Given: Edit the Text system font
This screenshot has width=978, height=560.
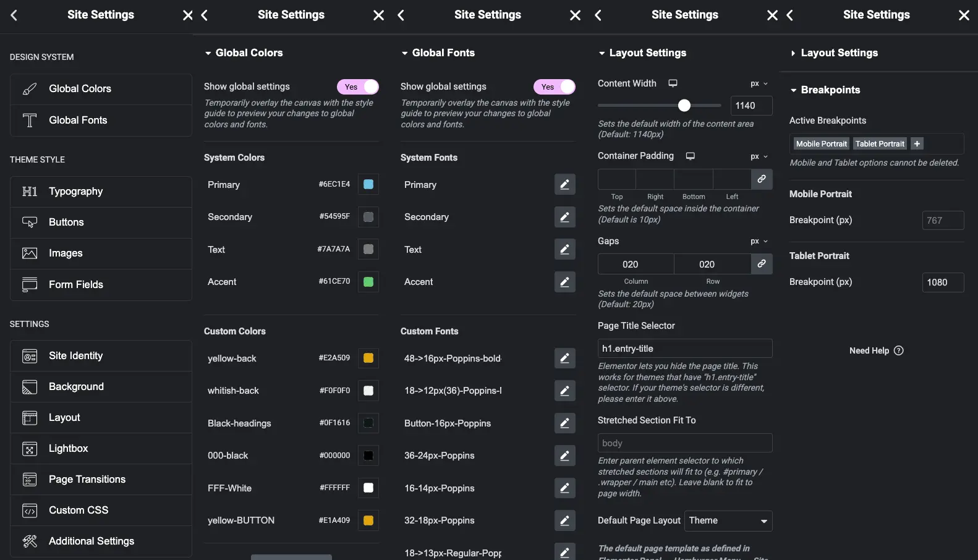Looking at the screenshot, I should [565, 249].
